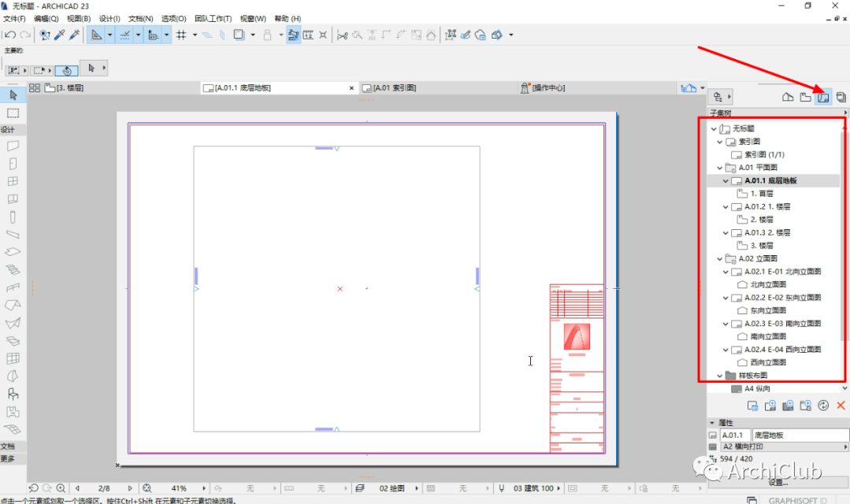Open the Navigator project chooser button
This screenshot has height=504, width=850.
[722, 97]
